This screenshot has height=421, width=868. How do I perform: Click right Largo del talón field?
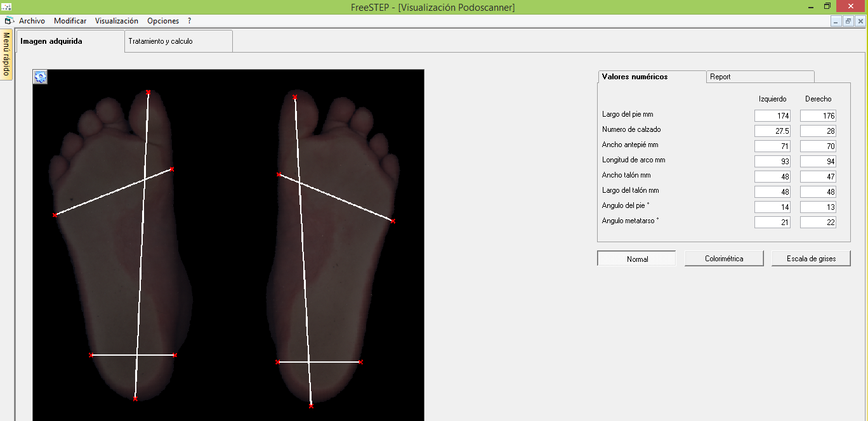coord(818,192)
